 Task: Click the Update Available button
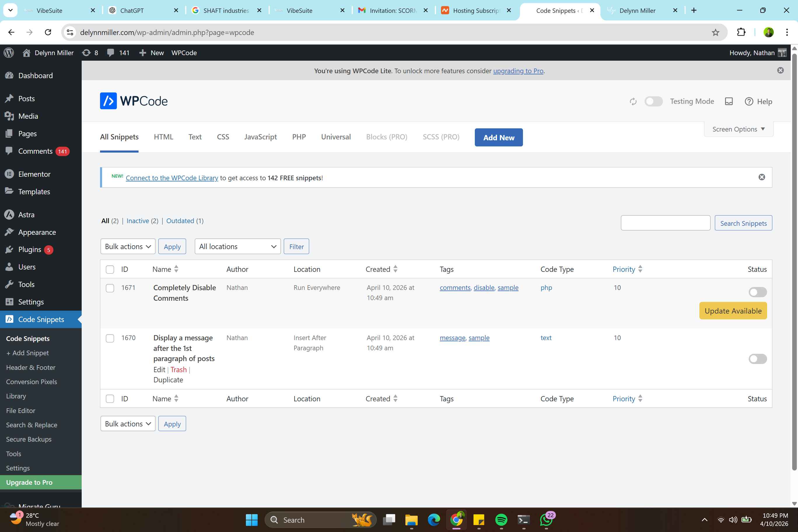733,310
